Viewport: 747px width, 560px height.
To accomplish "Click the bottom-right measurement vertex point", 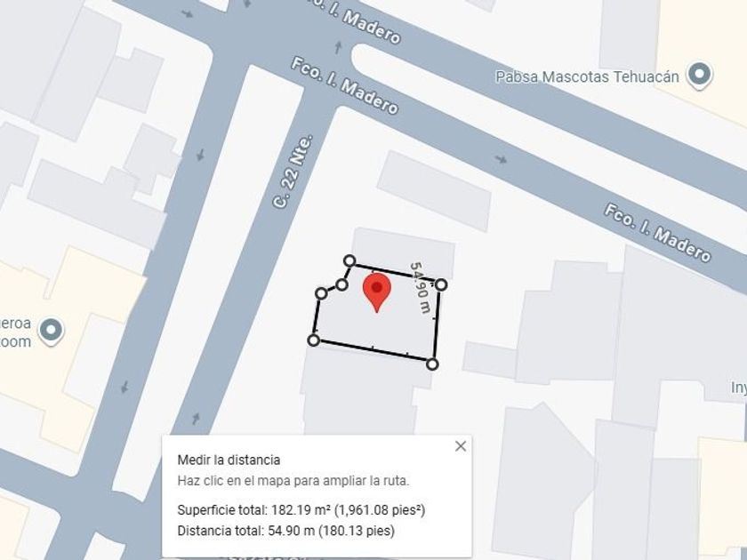I will (x=432, y=364).
